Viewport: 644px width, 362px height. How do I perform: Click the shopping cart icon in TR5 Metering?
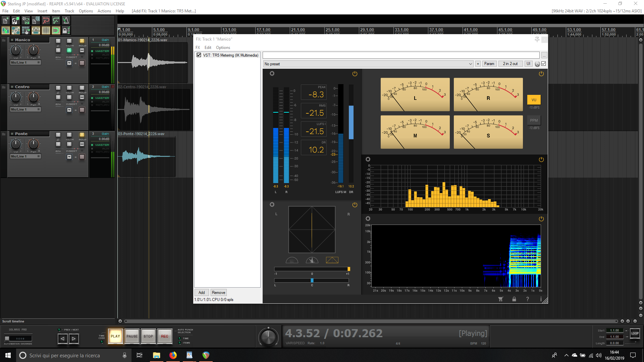[x=501, y=299]
